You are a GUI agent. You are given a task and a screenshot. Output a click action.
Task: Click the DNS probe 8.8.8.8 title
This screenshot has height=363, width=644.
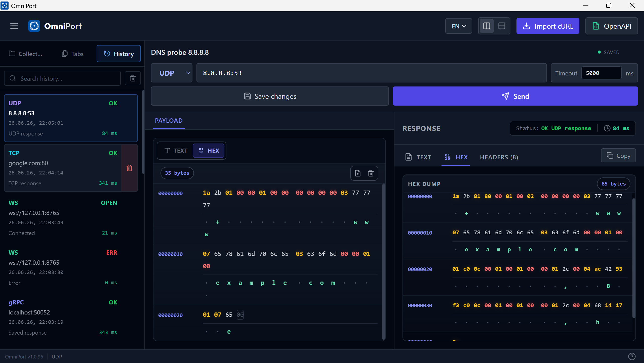(180, 52)
